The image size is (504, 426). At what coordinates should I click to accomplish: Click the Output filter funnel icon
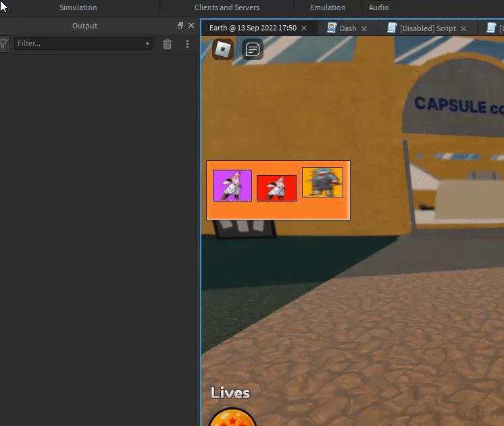[x=3, y=44]
